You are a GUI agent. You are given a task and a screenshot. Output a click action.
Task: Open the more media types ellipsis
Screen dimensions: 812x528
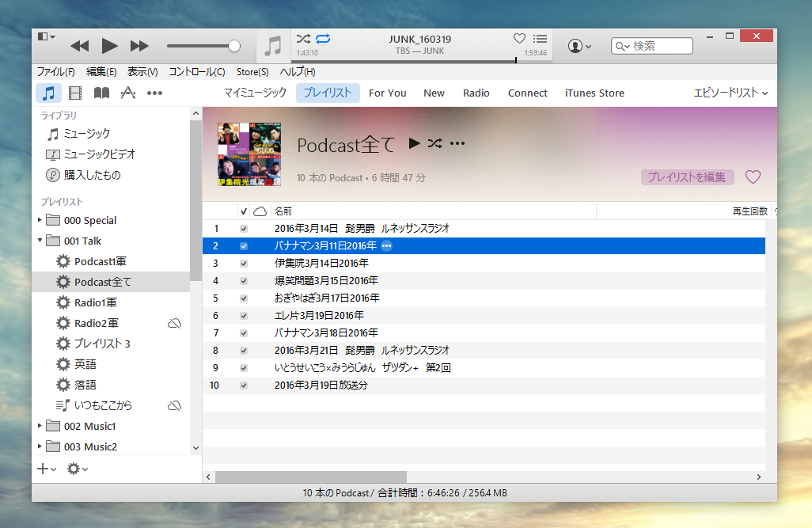(x=154, y=93)
